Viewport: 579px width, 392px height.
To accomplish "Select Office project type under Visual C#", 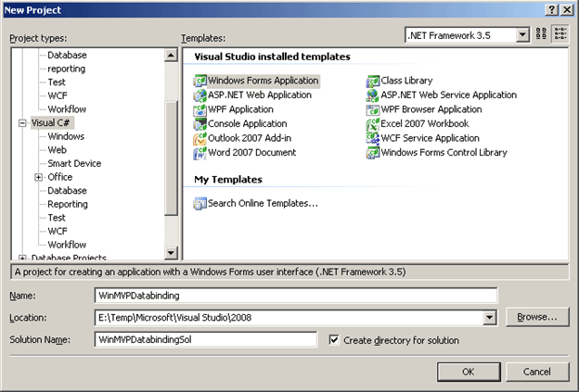I will coord(59,177).
